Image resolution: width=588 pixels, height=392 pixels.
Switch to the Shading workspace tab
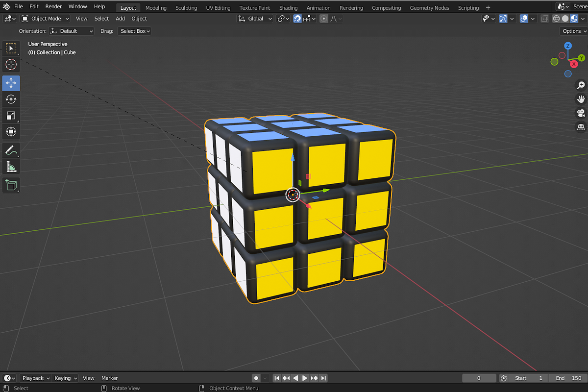[288, 8]
